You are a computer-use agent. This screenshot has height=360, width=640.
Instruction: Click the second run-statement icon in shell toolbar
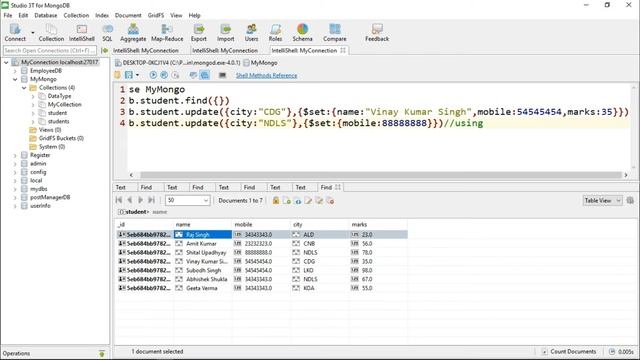point(164,75)
